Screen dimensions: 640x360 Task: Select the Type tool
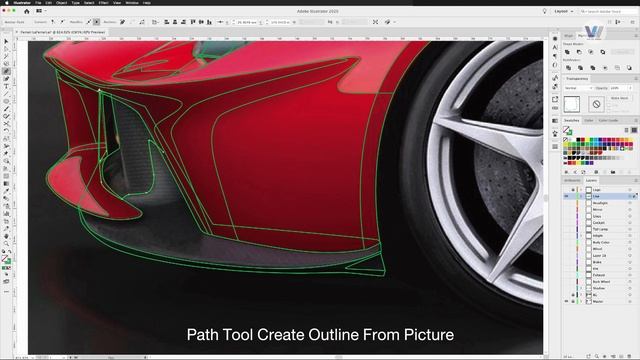[6, 86]
